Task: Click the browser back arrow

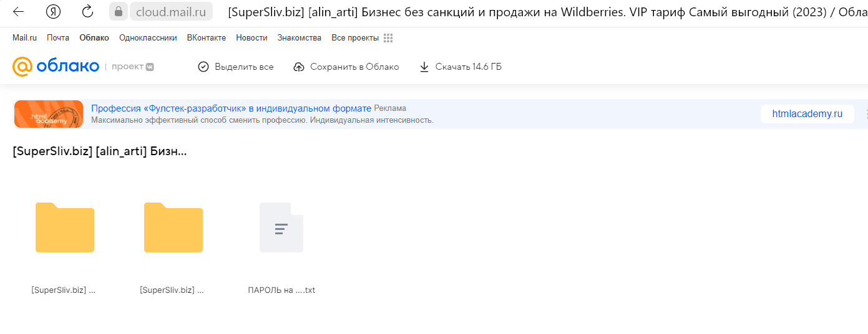Action: click(x=19, y=12)
